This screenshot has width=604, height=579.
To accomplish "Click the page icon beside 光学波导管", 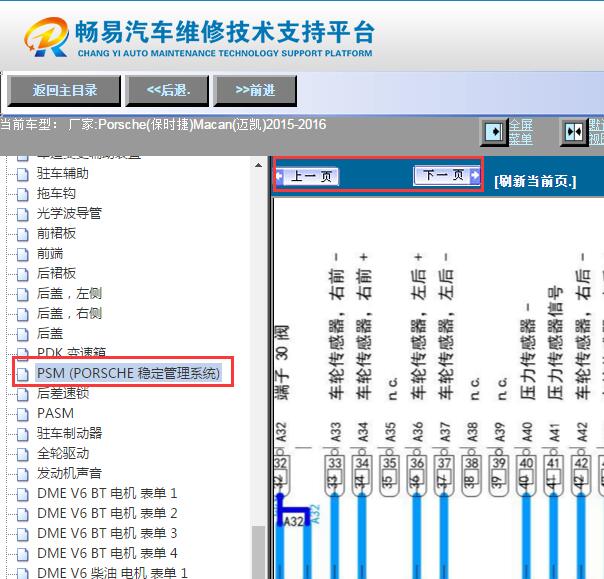I will click(x=23, y=214).
